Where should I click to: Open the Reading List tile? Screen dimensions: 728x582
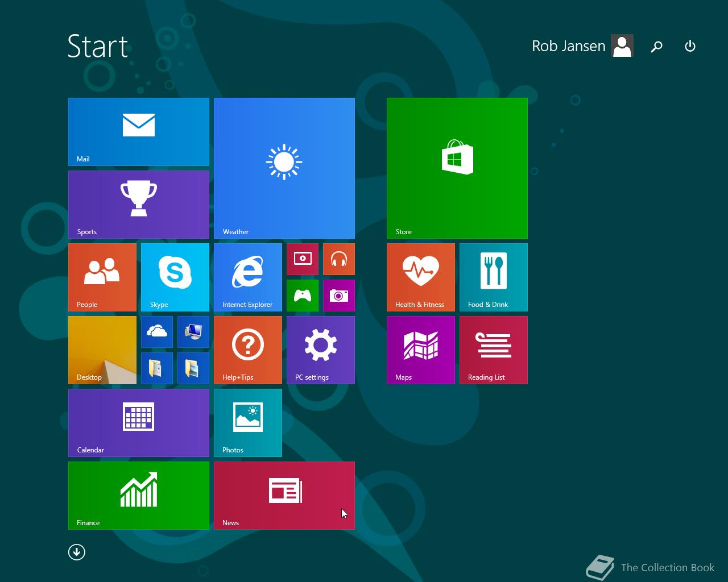click(494, 350)
